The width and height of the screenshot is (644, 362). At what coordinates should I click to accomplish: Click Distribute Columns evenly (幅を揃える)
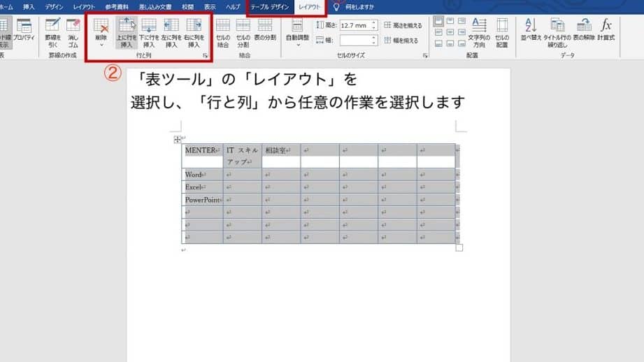coord(403,40)
